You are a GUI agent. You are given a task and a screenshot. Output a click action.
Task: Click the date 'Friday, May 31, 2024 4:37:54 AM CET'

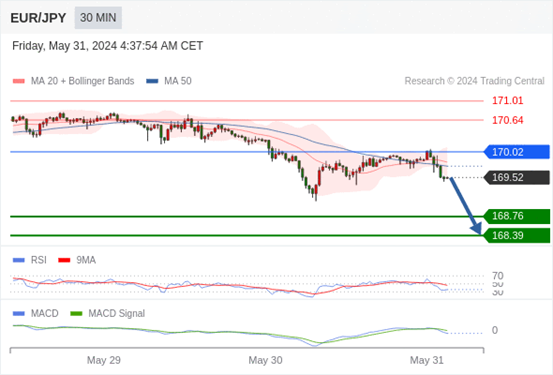click(108, 46)
